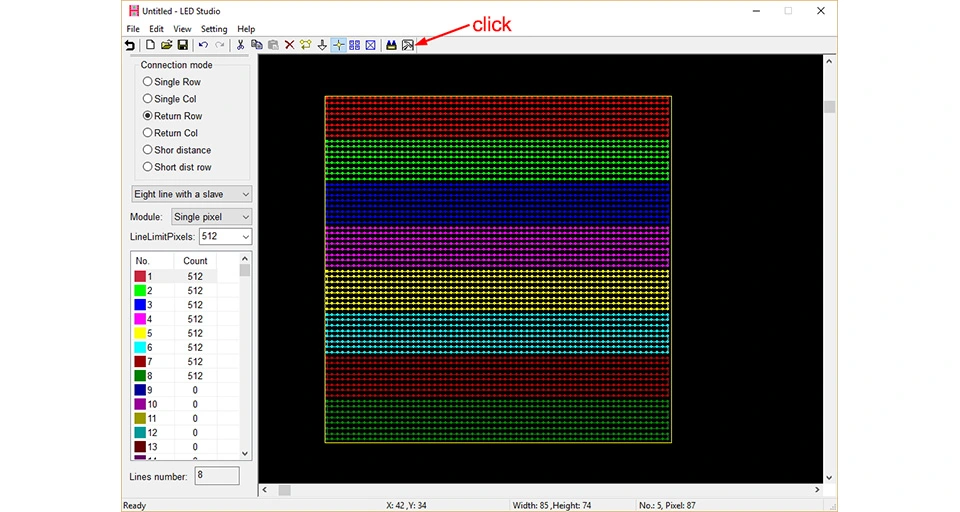Cut selection with the scissors icon
Image resolution: width=960 pixels, height=512 pixels.
(x=240, y=45)
